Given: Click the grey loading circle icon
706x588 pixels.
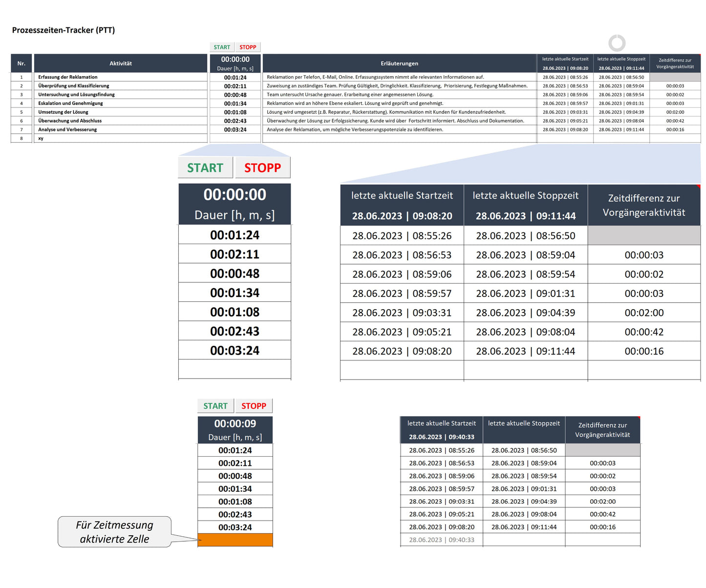Looking at the screenshot, I should (x=617, y=43).
